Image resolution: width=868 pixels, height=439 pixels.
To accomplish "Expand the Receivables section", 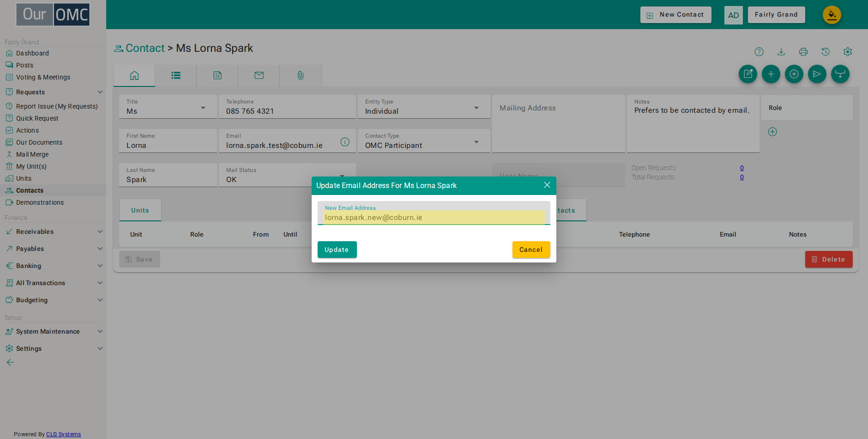I will (x=54, y=232).
